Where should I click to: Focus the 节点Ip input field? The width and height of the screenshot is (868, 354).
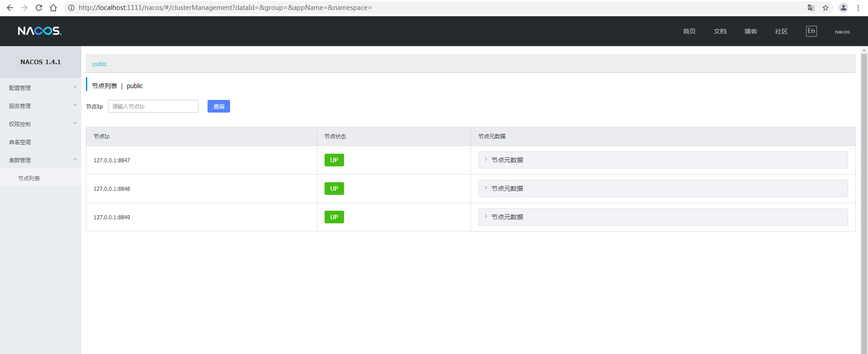click(153, 106)
